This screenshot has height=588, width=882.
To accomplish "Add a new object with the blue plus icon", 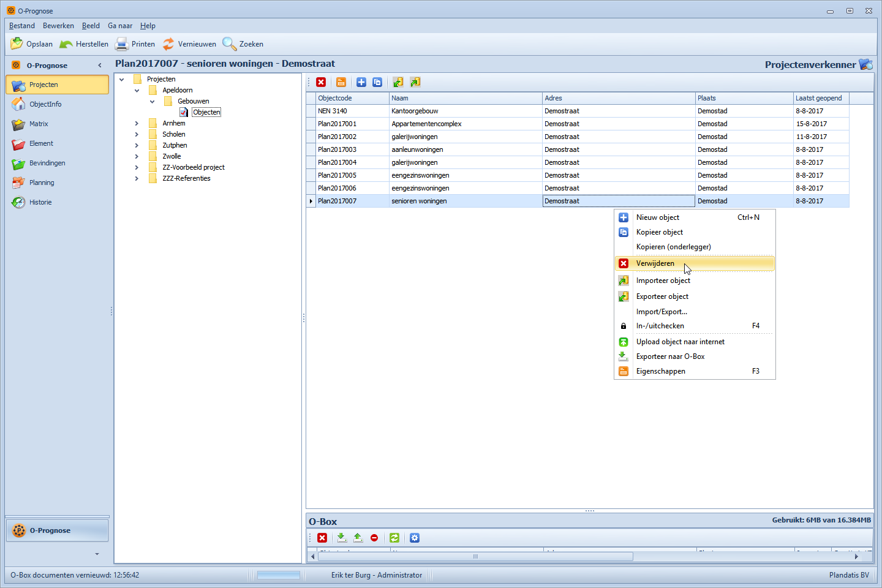I will pos(361,82).
